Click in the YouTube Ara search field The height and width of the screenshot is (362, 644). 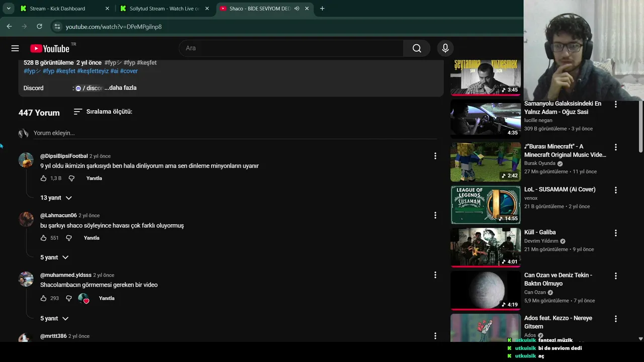point(291,48)
